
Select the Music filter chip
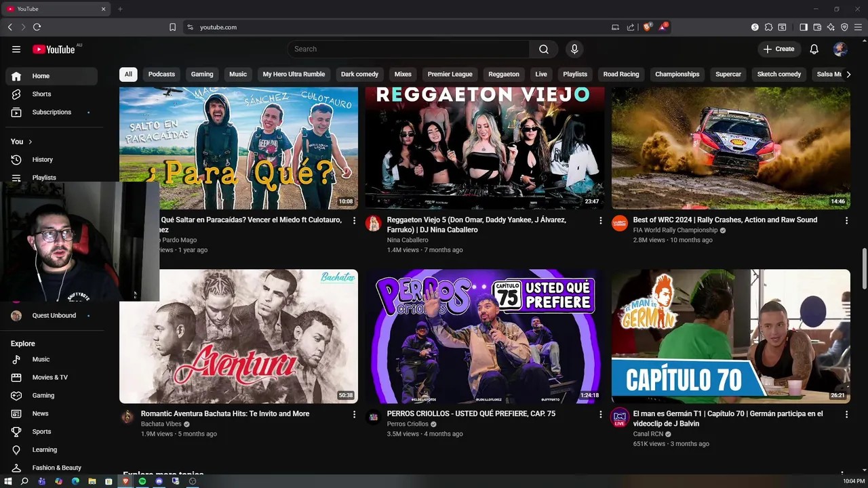[x=238, y=75]
